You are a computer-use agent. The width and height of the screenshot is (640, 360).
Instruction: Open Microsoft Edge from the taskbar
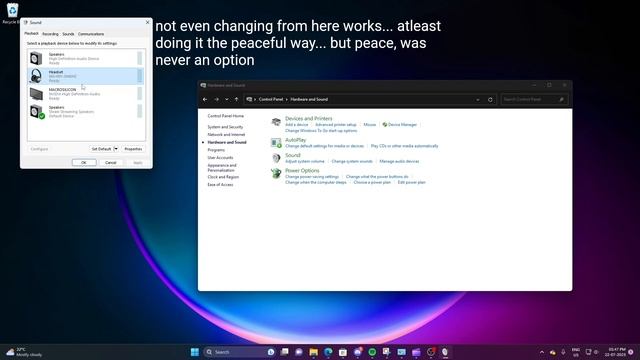[328, 352]
